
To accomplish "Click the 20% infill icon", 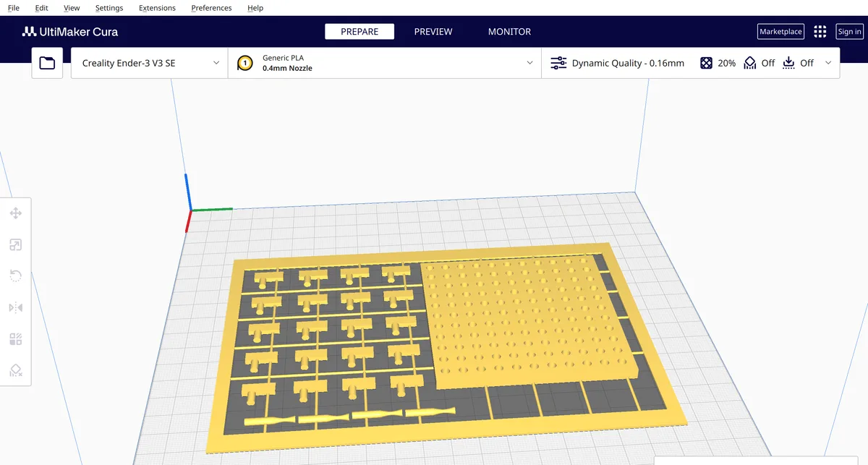I will click(x=706, y=63).
